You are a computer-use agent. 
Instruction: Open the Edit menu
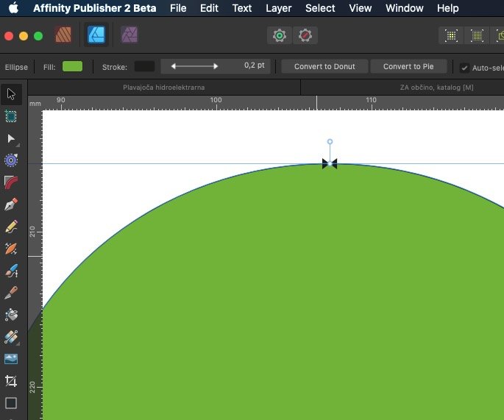coord(209,8)
